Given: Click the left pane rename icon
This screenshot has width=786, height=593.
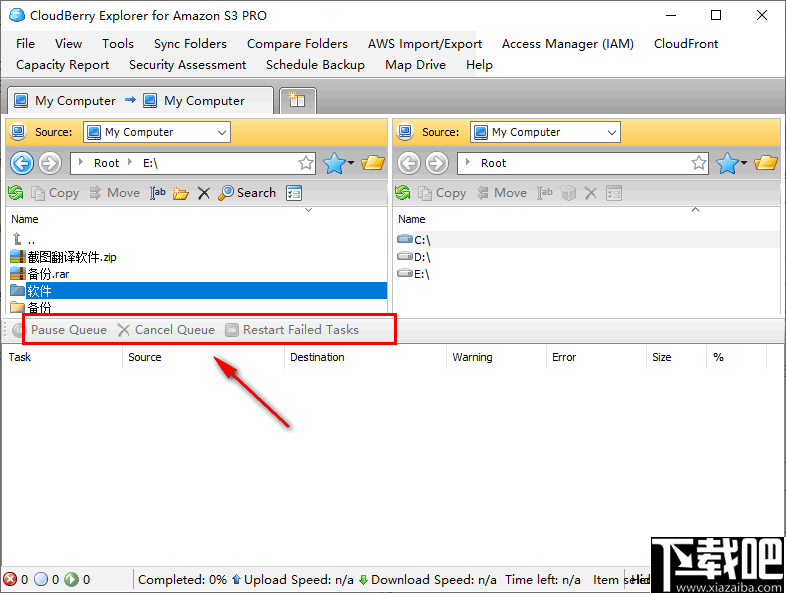Looking at the screenshot, I should pyautogui.click(x=157, y=193).
